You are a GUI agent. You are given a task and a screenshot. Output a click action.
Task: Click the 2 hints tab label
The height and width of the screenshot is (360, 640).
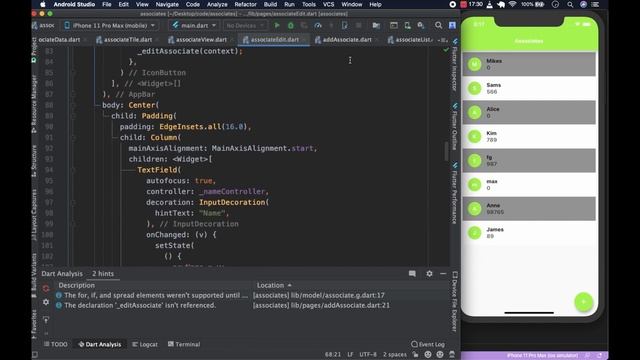pos(103,273)
